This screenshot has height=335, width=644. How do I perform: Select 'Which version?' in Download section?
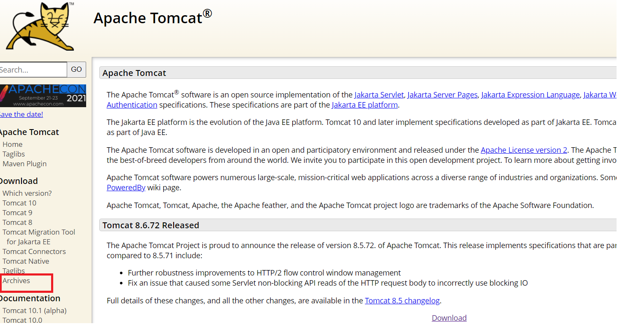click(x=27, y=193)
